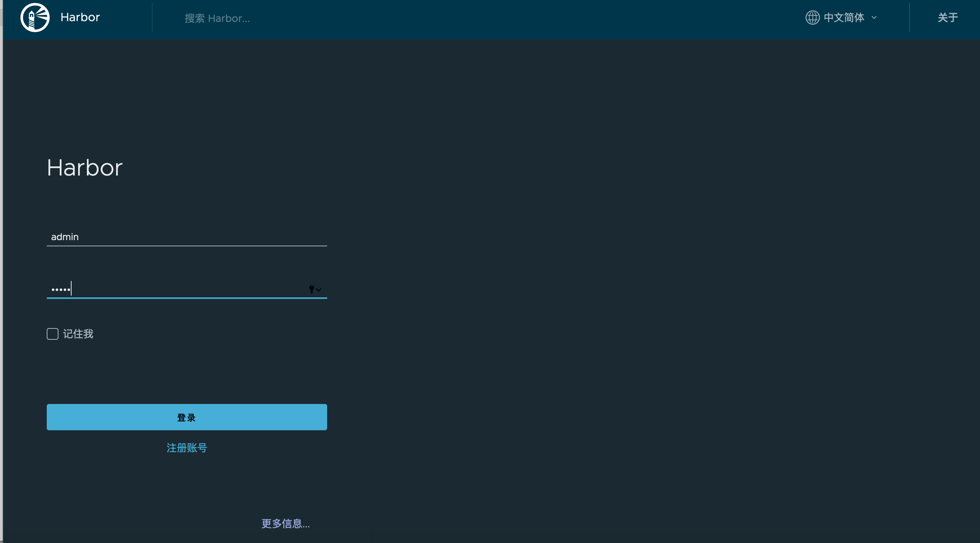Click the Harbor title text in header
980x543 pixels.
tap(80, 18)
